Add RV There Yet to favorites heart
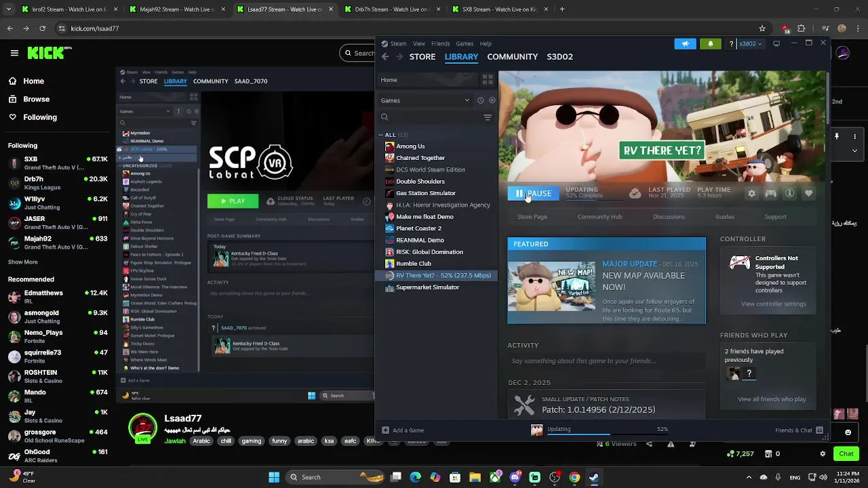This screenshot has width=868, height=488. (808, 193)
